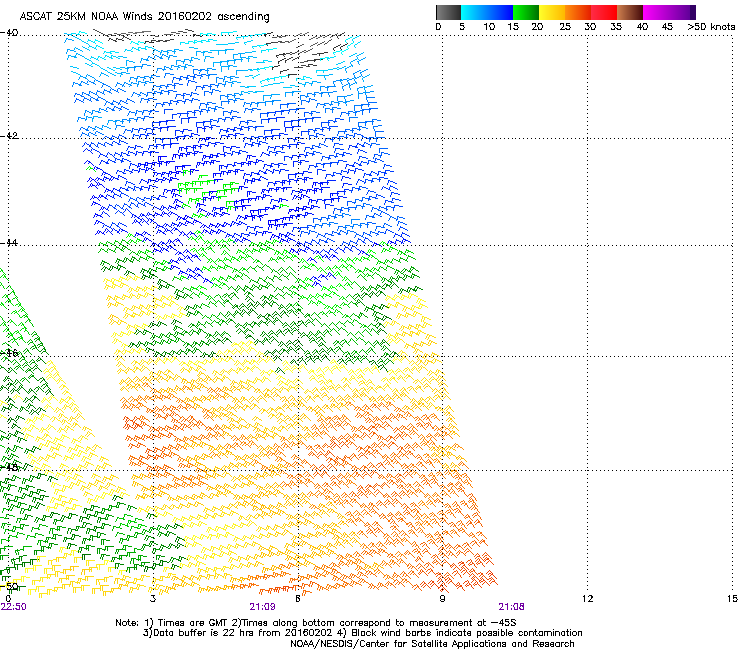
Task: Click the brown 35-40 knots legend segment
Action: 630,12
